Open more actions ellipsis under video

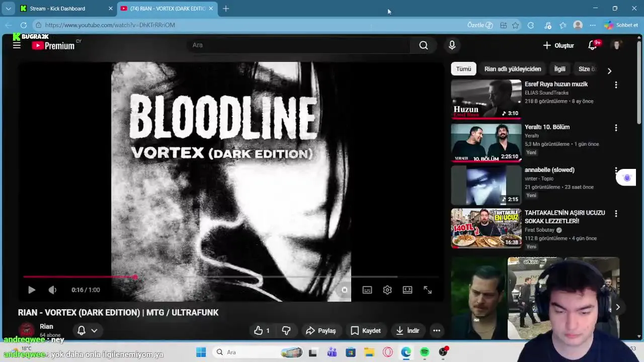[437, 330]
